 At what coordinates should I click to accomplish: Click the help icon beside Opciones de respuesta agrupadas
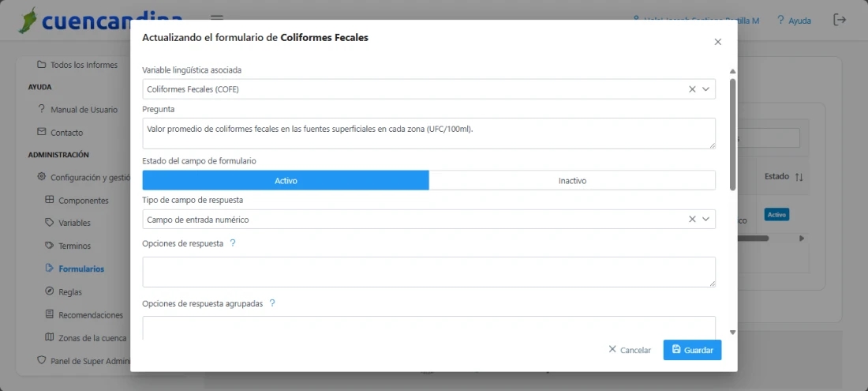pyautogui.click(x=272, y=303)
